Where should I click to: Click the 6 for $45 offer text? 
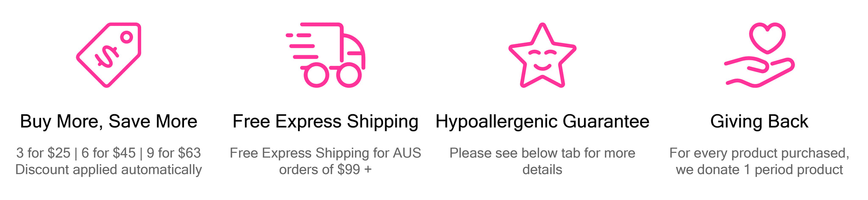(x=108, y=153)
